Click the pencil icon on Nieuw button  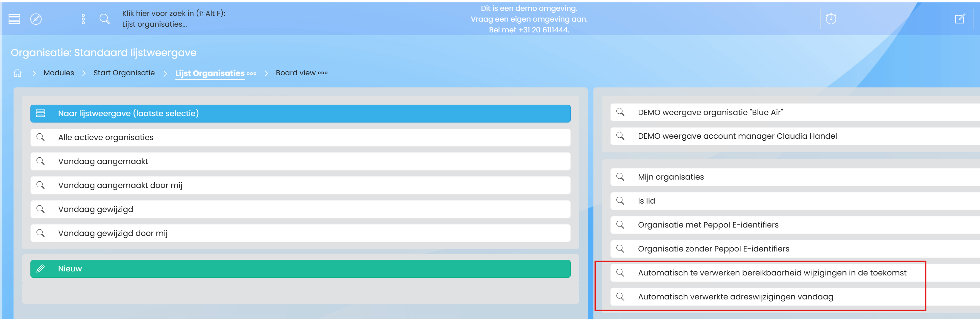point(40,269)
